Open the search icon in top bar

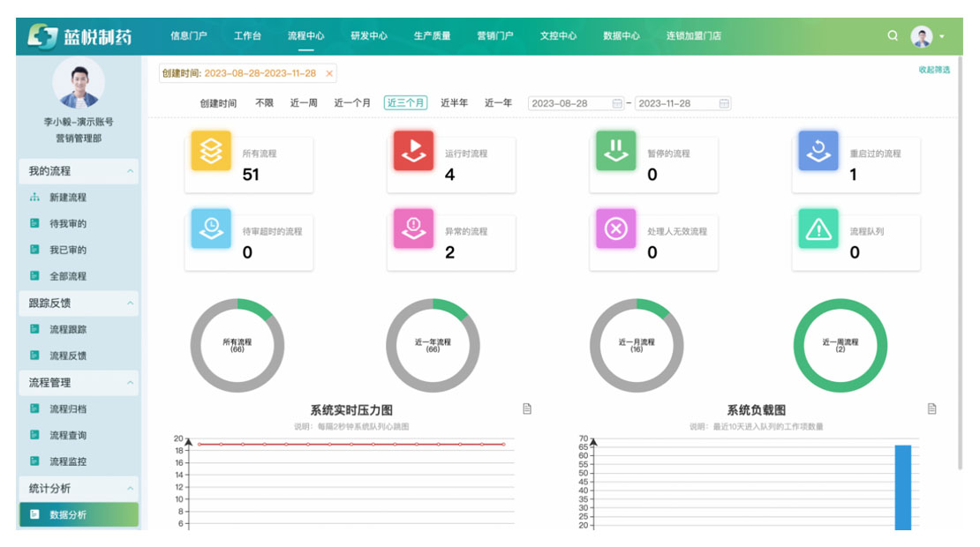click(893, 36)
